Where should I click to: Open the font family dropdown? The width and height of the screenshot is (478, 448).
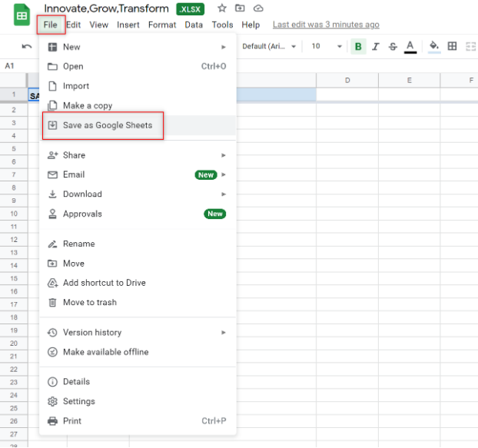[269, 46]
